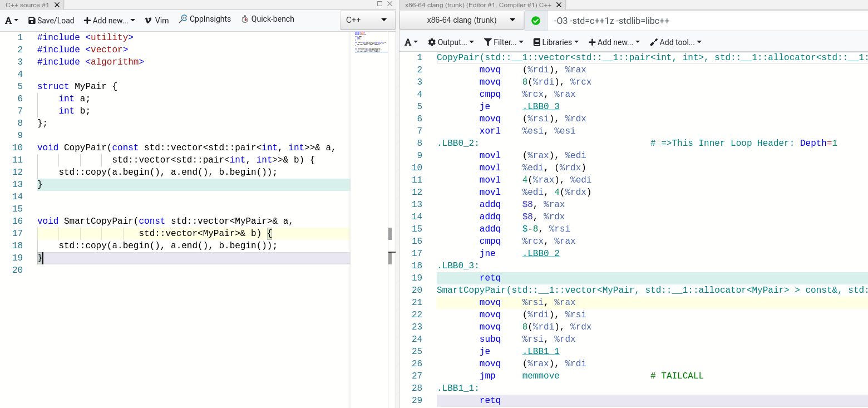This screenshot has width=868, height=408.
Task: Open CppInsights tool
Action: pos(205,19)
